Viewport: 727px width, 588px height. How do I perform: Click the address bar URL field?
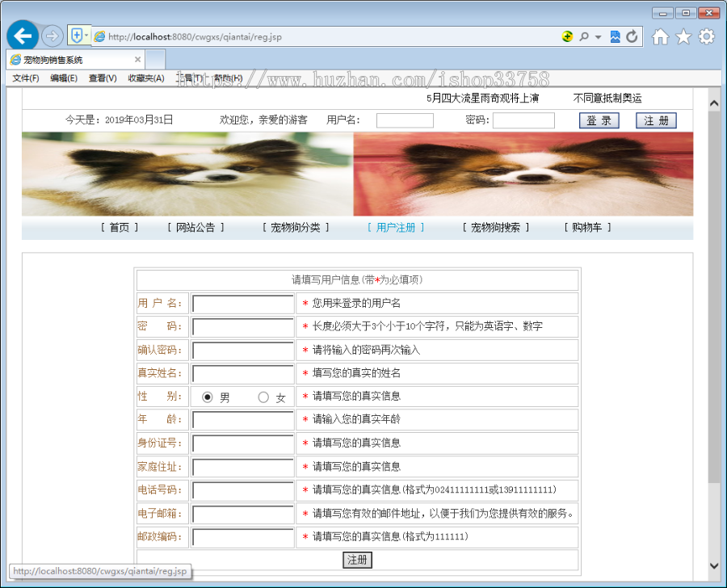click(325, 36)
